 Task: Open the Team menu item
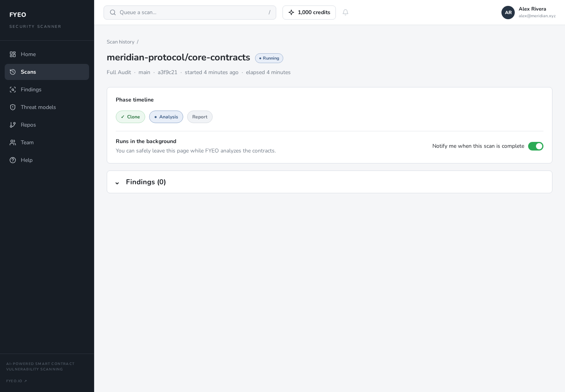pos(47,143)
